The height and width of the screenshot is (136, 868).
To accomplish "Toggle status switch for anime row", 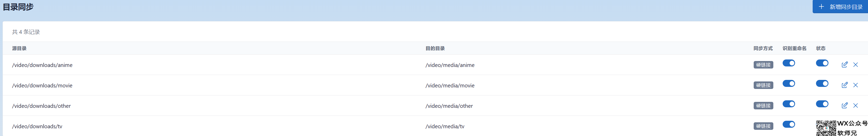I will [x=822, y=63].
